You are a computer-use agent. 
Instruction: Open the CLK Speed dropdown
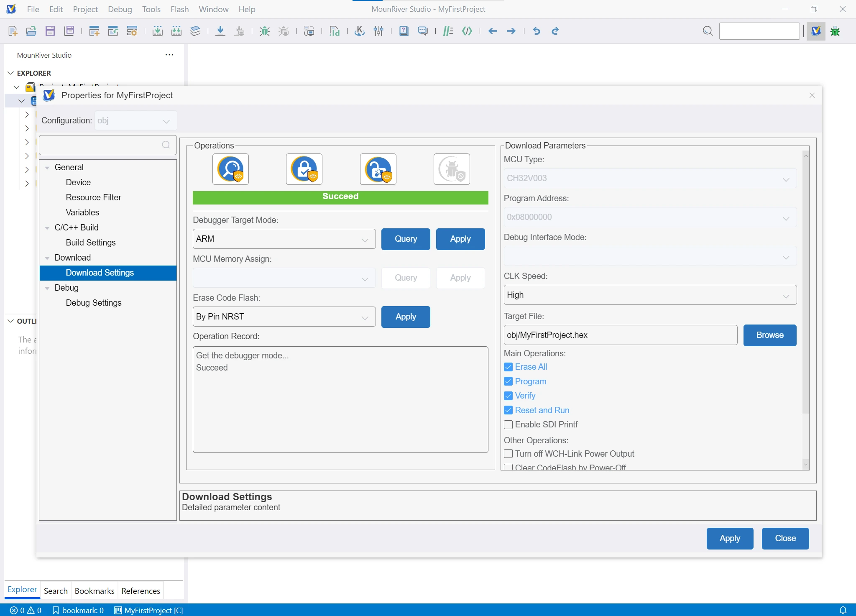[650, 295]
